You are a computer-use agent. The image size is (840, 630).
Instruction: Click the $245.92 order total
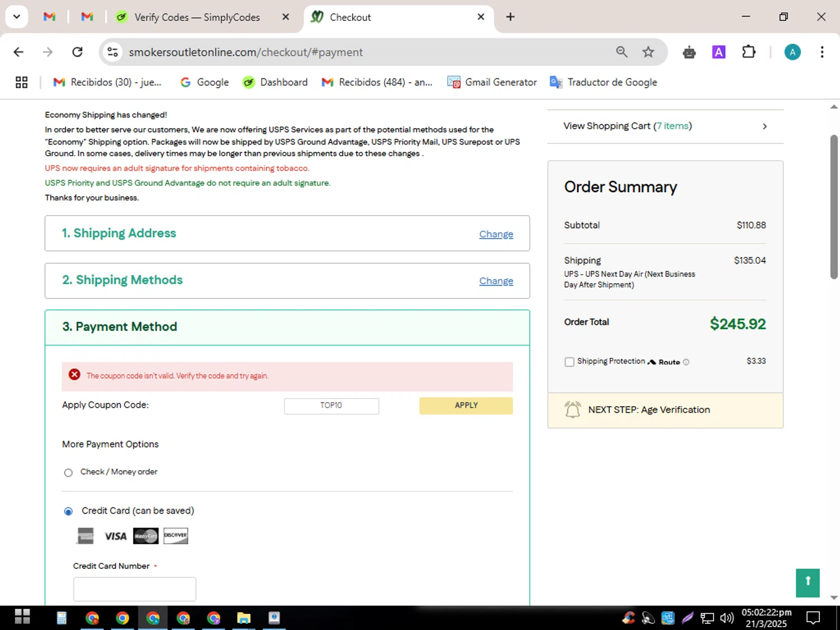738,324
